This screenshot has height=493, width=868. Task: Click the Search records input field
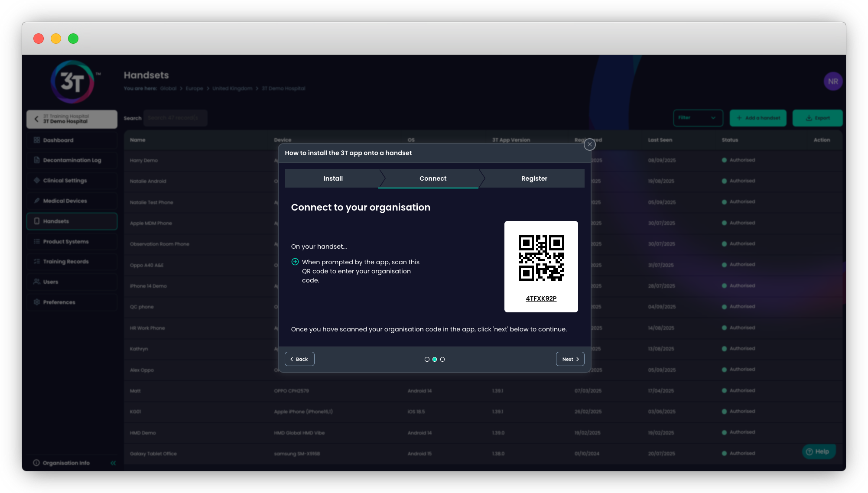[x=175, y=118]
